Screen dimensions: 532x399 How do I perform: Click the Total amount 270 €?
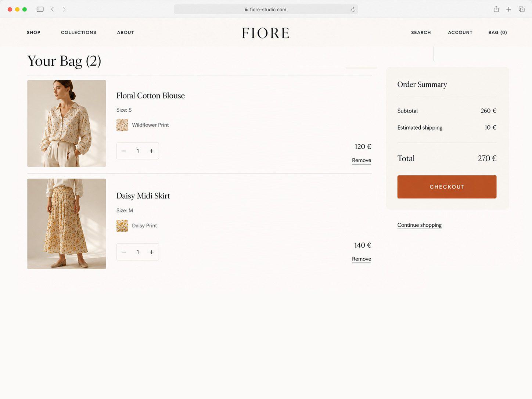[487, 158]
